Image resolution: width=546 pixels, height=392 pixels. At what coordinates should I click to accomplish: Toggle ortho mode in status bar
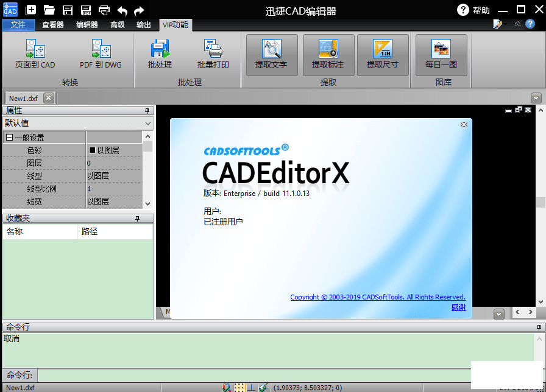point(252,387)
